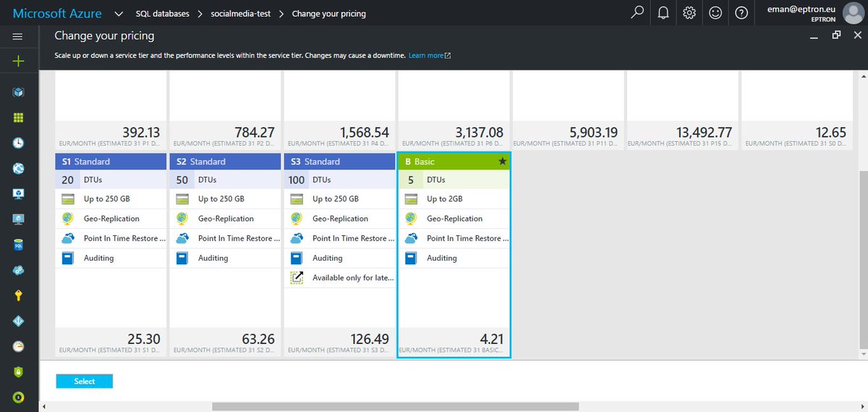Viewport: 868px width, 412px height.
Task: Open the notifications bell
Action: coord(663,13)
